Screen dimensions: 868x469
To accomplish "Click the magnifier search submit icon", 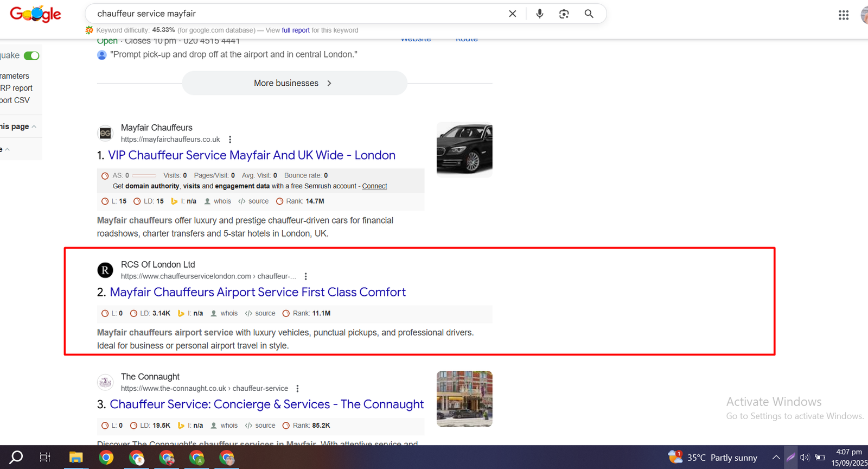I will click(589, 14).
